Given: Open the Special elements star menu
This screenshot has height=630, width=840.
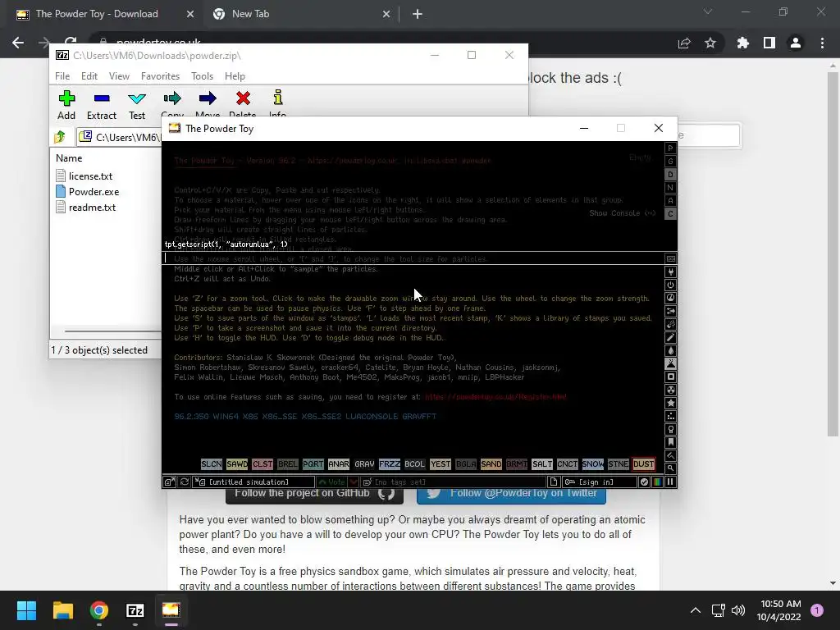Looking at the screenshot, I should (670, 404).
